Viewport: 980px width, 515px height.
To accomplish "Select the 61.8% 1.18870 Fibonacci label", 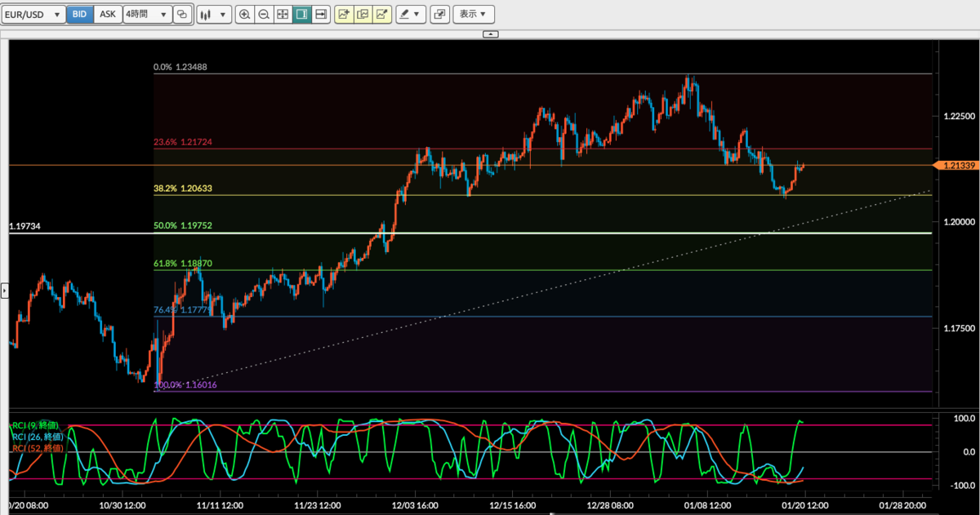I will 183,264.
